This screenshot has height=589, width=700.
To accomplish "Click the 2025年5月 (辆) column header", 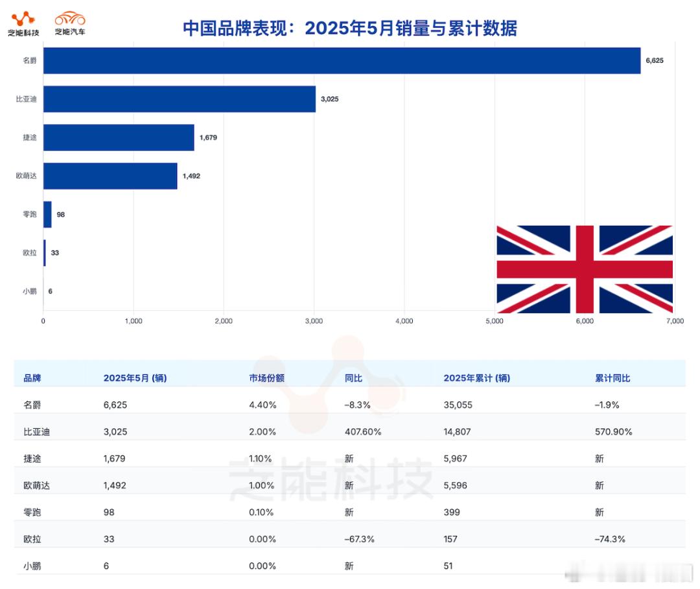I will (135, 378).
